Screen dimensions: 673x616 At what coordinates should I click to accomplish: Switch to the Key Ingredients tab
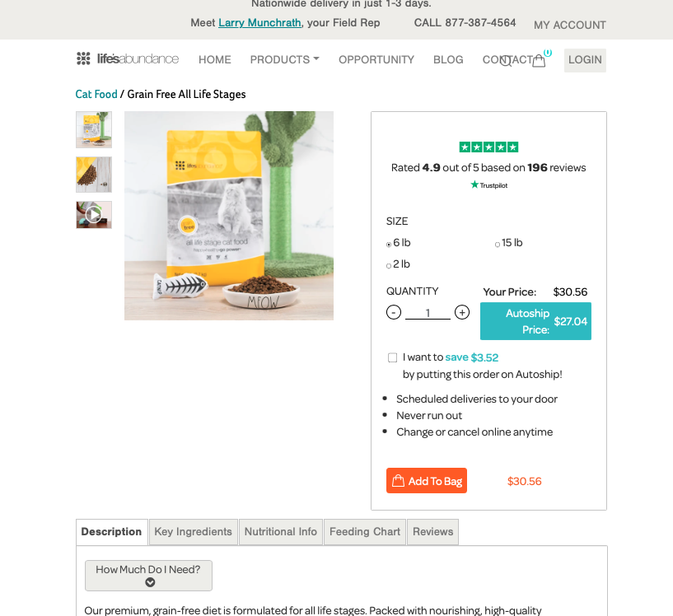[193, 532]
